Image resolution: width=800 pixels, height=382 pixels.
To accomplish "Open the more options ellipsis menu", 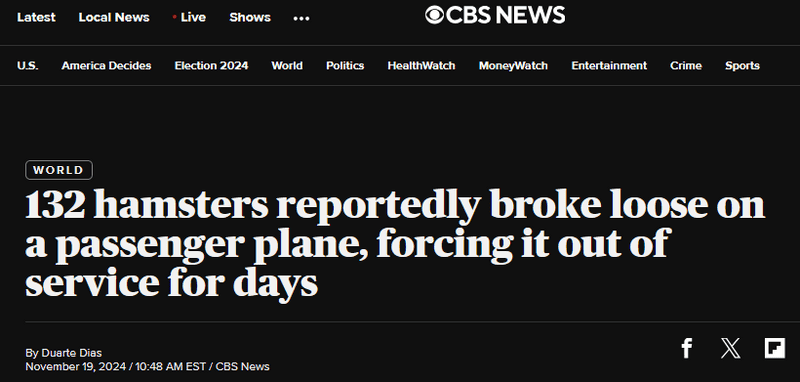I will pos(302,18).
